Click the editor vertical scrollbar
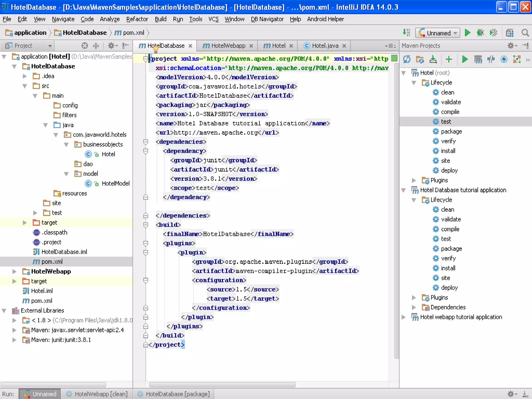 pos(396,210)
